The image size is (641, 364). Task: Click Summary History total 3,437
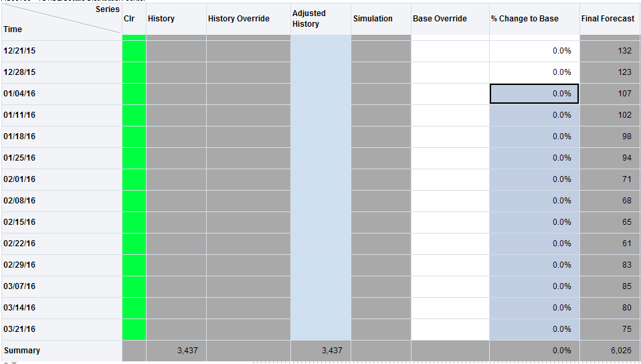(176, 351)
